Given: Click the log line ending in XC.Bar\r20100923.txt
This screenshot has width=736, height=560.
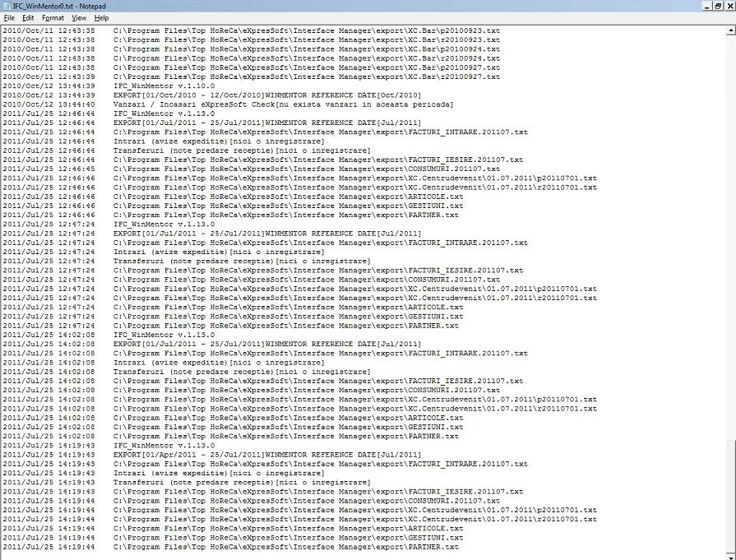Looking at the screenshot, I should (x=252, y=40).
